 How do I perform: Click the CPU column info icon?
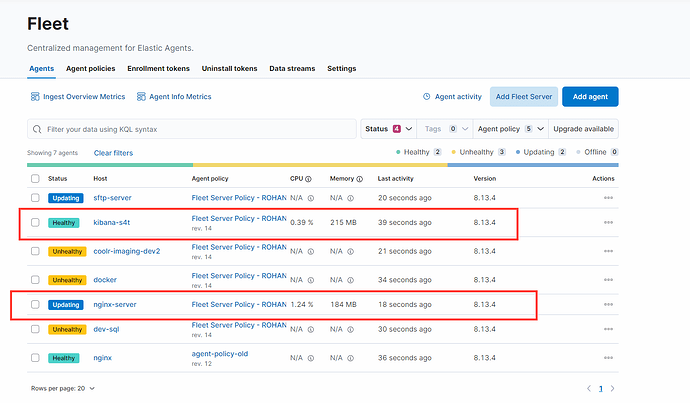click(308, 179)
